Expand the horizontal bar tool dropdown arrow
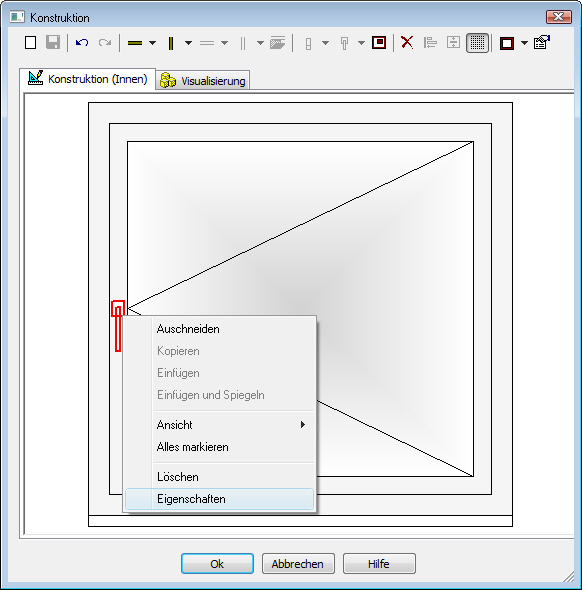The height and width of the screenshot is (590, 582). pos(152,43)
